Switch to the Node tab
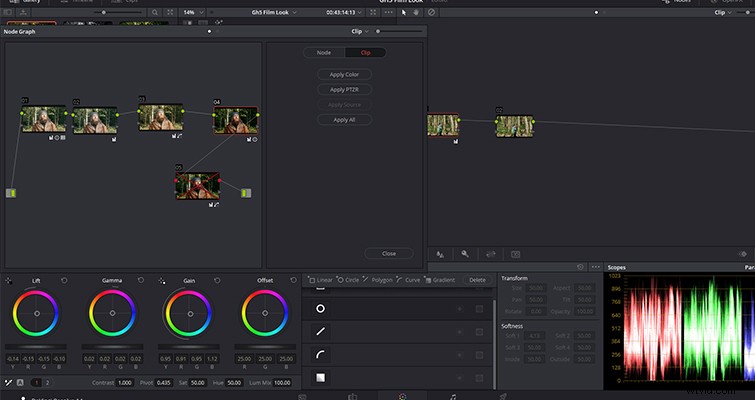 point(324,52)
